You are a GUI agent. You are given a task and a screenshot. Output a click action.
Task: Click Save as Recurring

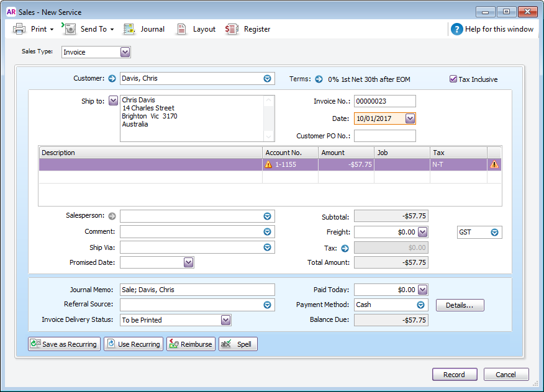(64, 344)
